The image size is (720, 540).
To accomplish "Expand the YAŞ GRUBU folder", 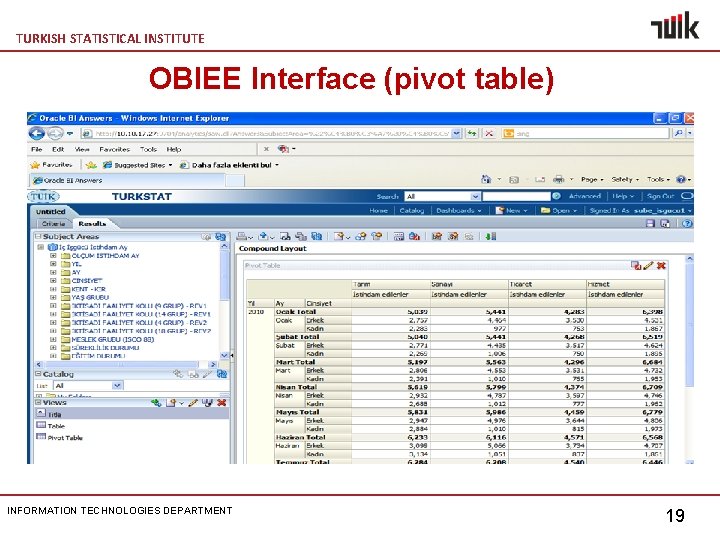I will coord(53,298).
